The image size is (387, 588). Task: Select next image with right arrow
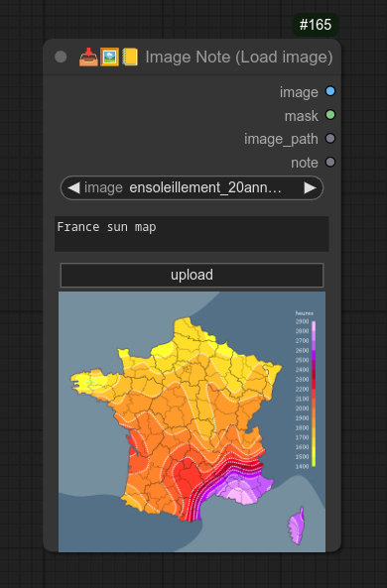click(x=310, y=187)
